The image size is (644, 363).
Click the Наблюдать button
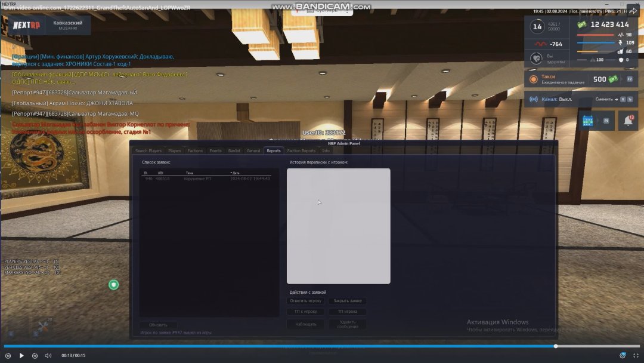tap(305, 324)
